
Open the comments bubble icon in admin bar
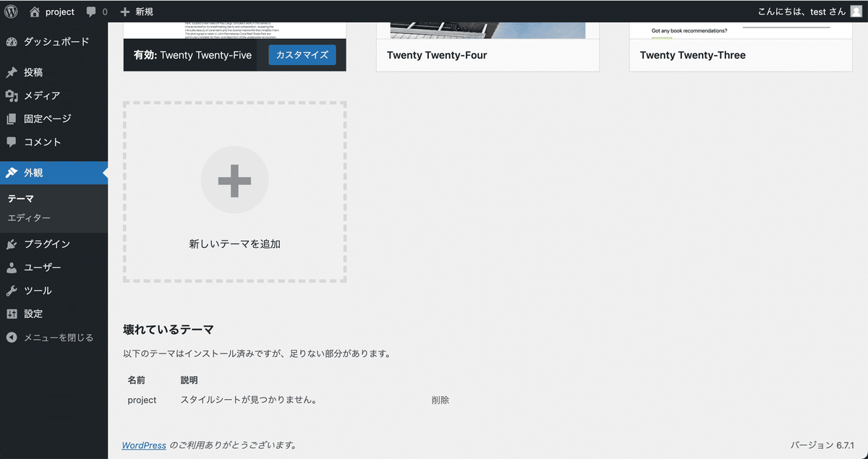(91, 12)
